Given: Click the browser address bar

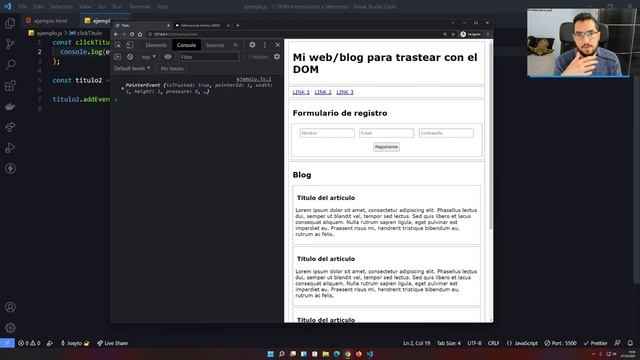Looking at the screenshot, I should coord(294,34).
